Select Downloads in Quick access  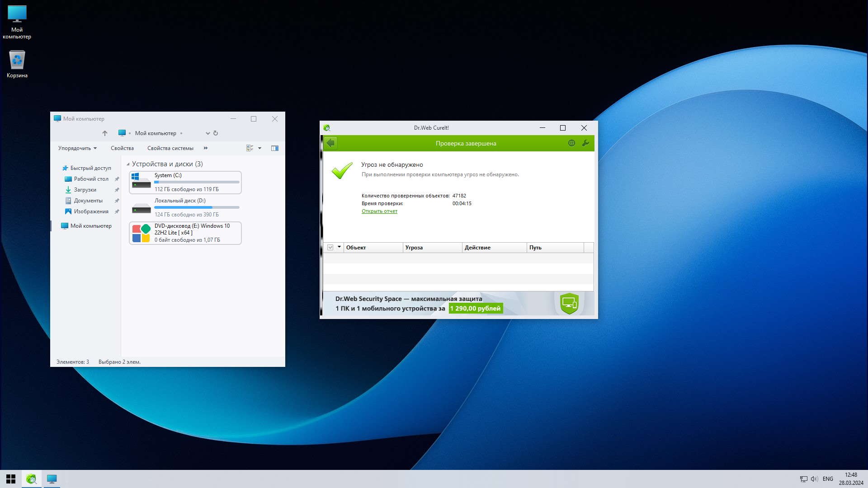click(x=85, y=190)
